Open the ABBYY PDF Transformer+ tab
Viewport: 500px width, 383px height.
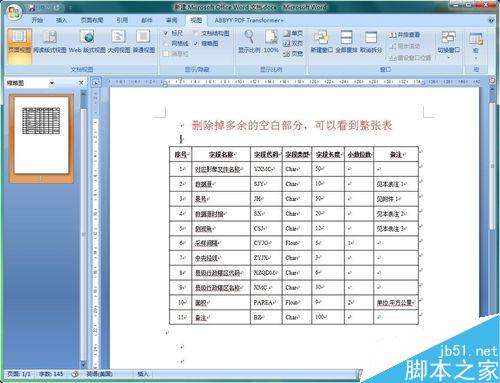[x=249, y=20]
